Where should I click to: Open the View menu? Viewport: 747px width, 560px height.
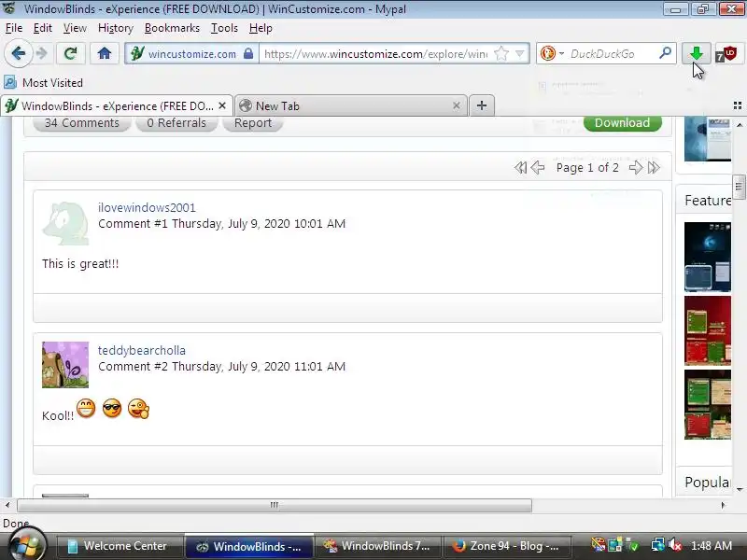click(x=75, y=28)
